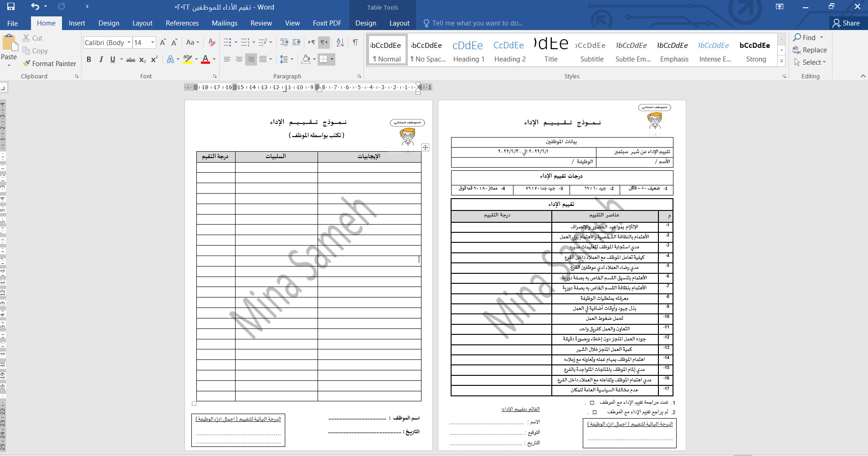Select the Format Painter tool

pyautogui.click(x=50, y=63)
